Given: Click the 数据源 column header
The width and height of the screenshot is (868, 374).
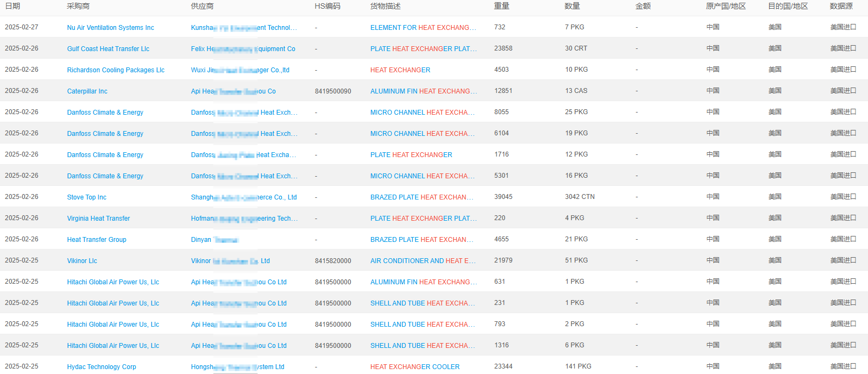Looking at the screenshot, I should pyautogui.click(x=841, y=6).
